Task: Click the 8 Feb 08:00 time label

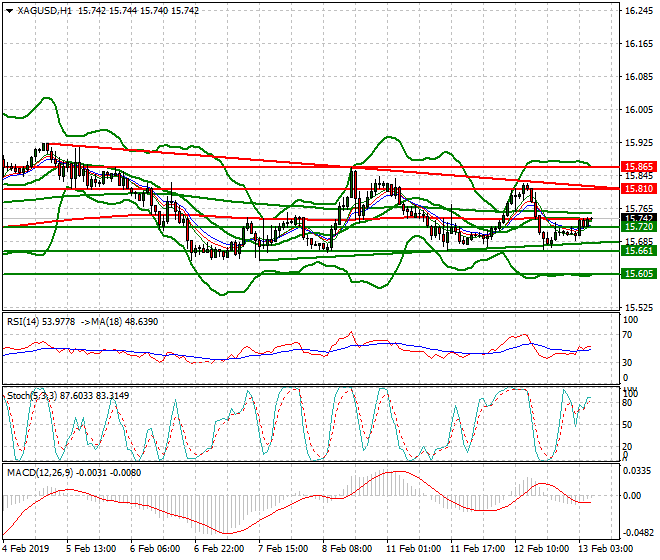Action: click(347, 549)
